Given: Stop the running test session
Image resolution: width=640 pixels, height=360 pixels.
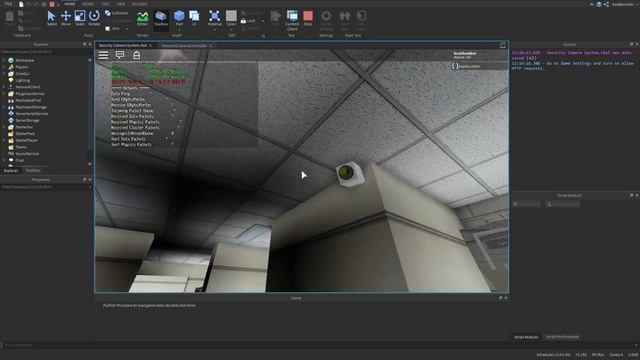Looking at the screenshot, I should tap(308, 18).
